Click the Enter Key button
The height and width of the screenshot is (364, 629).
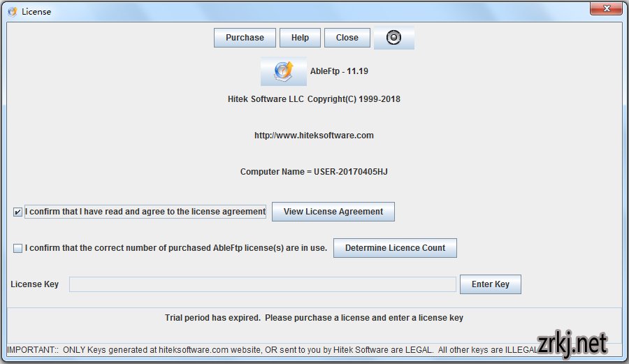(x=490, y=284)
